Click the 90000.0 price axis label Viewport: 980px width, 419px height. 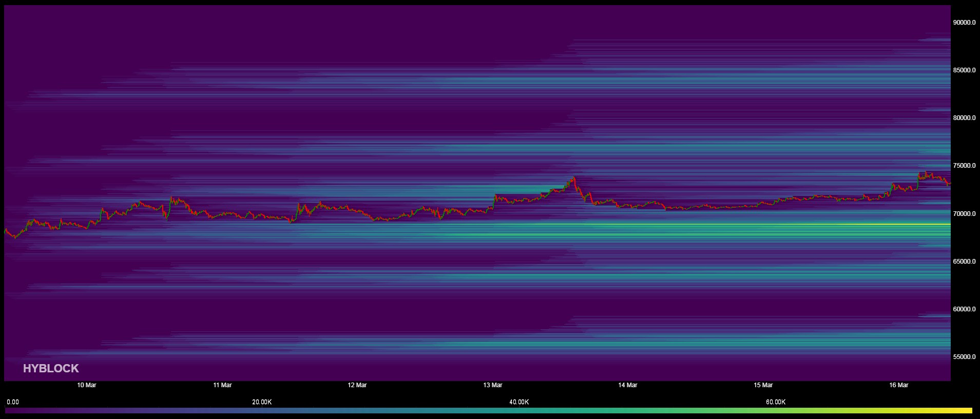click(x=964, y=23)
